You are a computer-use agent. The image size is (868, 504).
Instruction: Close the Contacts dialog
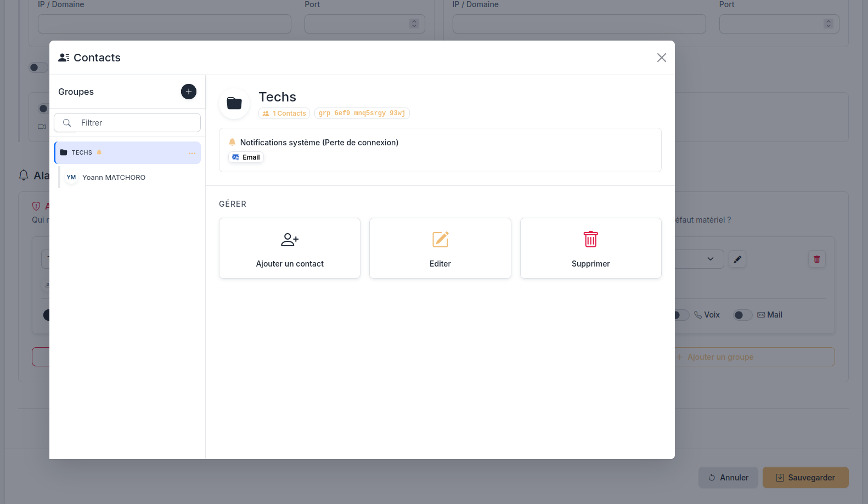[662, 58]
